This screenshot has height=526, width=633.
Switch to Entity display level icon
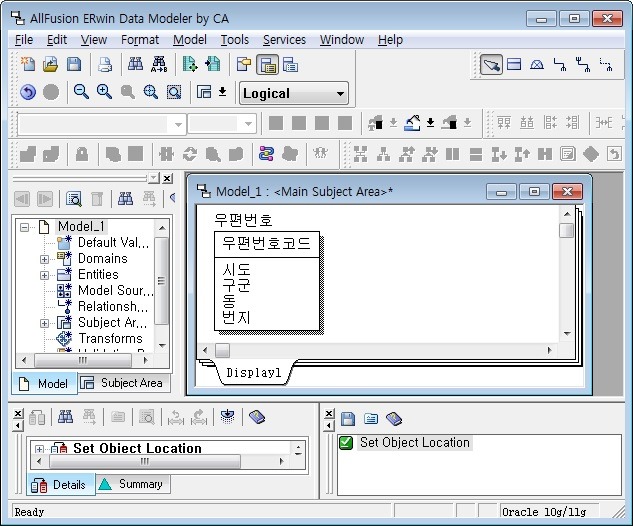[244, 65]
